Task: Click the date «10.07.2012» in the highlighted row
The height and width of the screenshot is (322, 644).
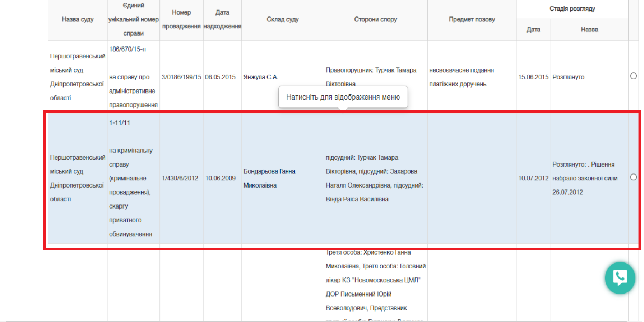Action: (533, 178)
